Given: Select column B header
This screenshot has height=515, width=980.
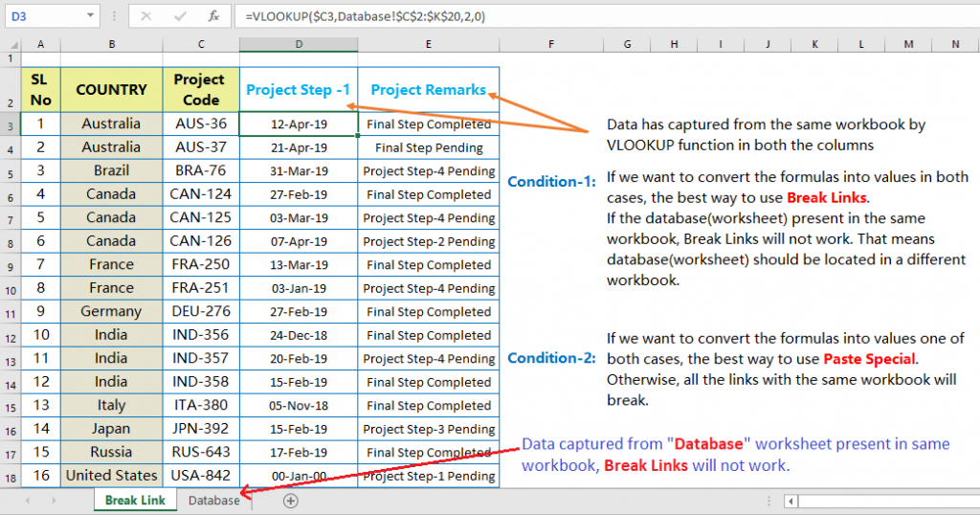Looking at the screenshot, I should pos(112,44).
